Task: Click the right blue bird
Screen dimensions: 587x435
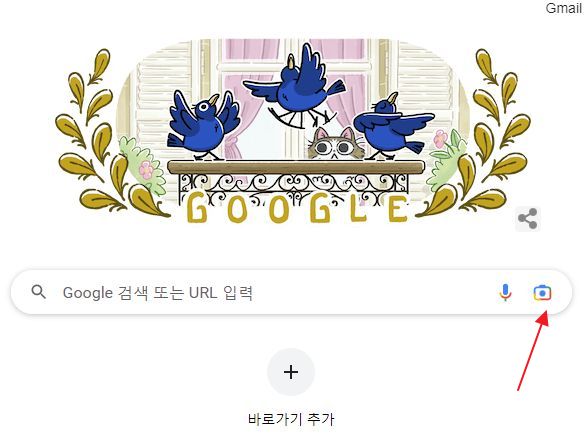Action: pyautogui.click(x=393, y=127)
